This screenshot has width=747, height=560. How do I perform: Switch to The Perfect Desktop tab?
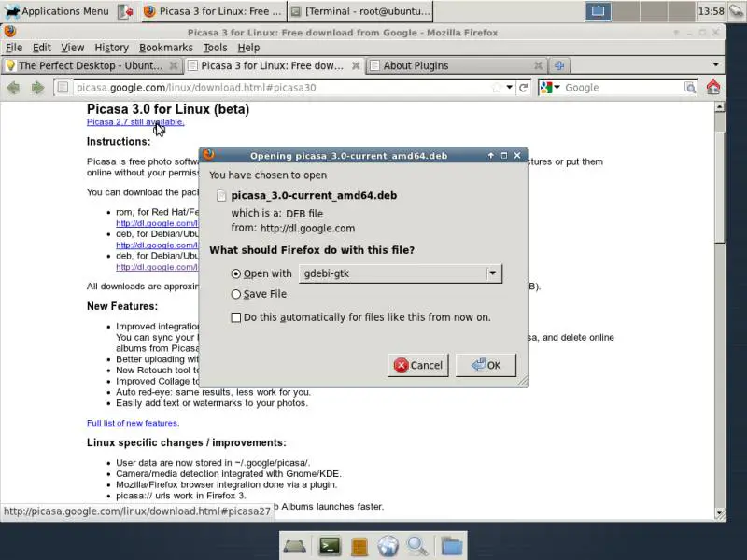coord(91,65)
